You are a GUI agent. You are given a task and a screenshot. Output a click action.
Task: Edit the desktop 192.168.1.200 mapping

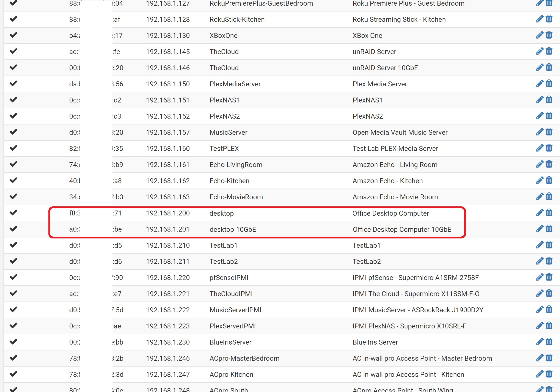click(540, 213)
